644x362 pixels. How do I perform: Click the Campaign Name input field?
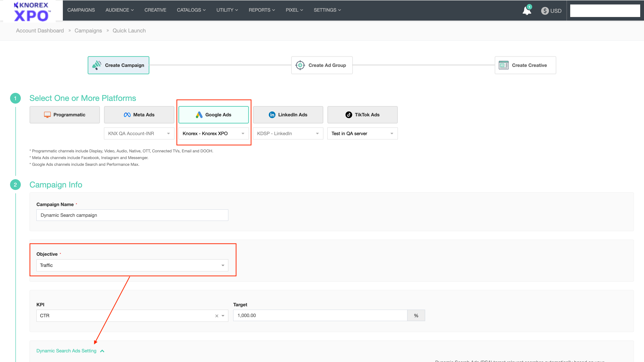tap(132, 215)
